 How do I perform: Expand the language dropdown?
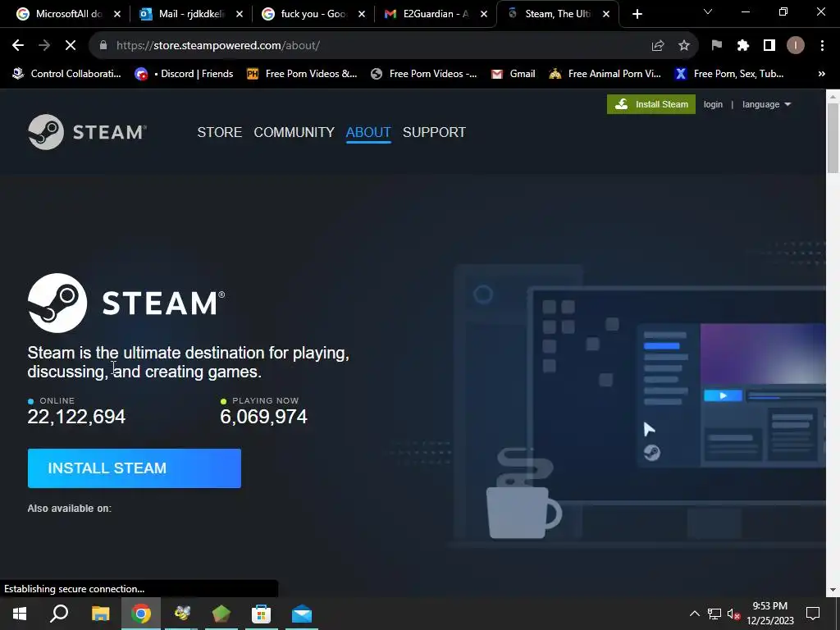pos(766,104)
